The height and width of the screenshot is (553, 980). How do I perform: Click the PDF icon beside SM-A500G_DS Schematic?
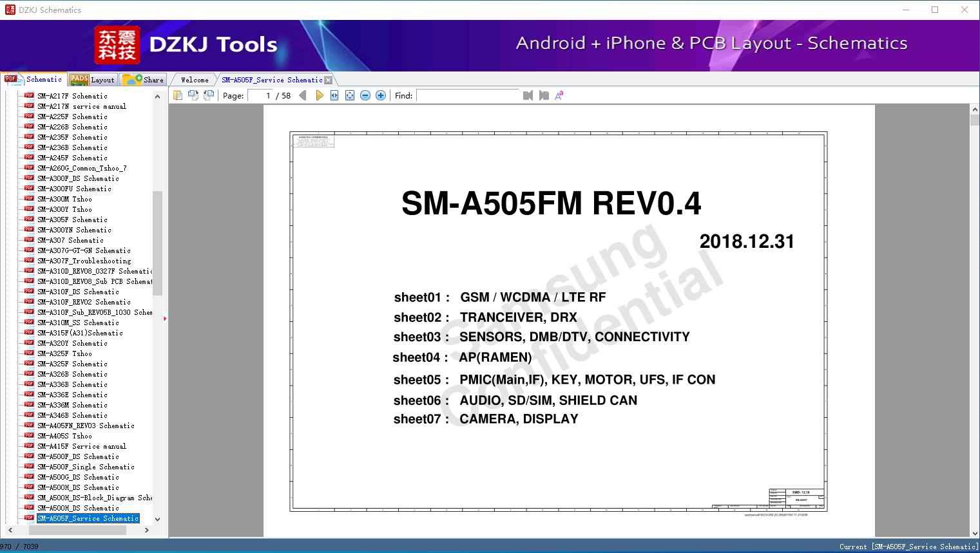point(29,476)
